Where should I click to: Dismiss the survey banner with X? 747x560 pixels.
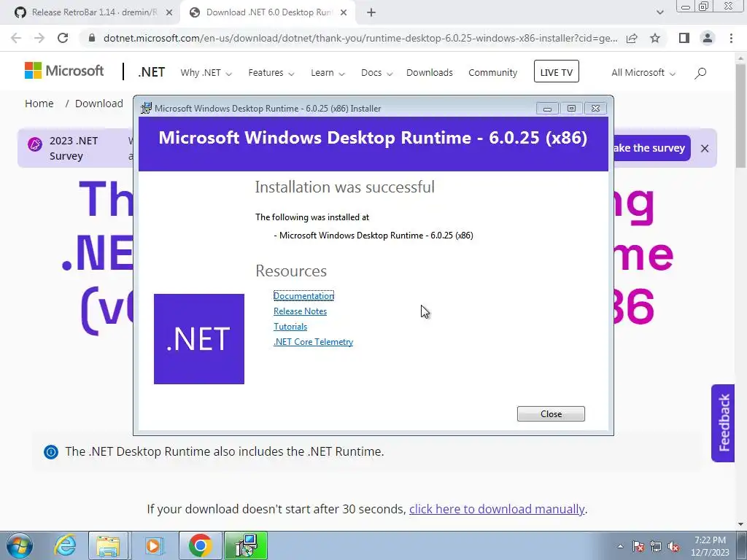[705, 148]
